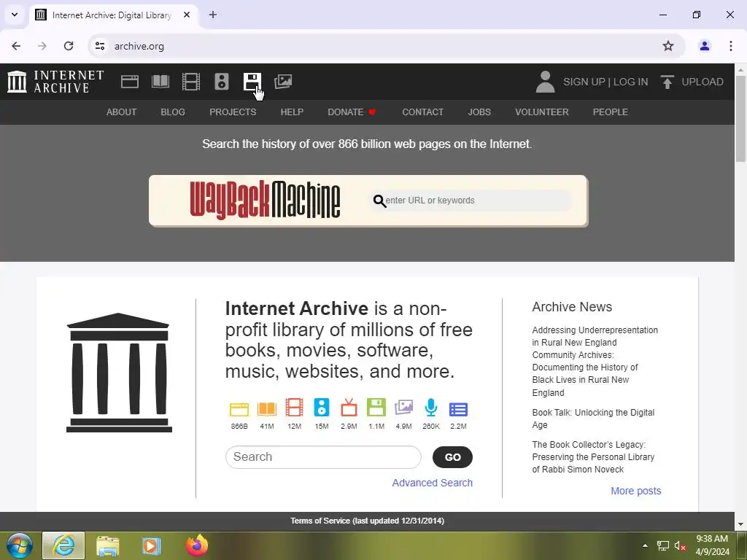747x560 pixels.
Task: Open the file explorer taskbar icon
Action: 108,545
